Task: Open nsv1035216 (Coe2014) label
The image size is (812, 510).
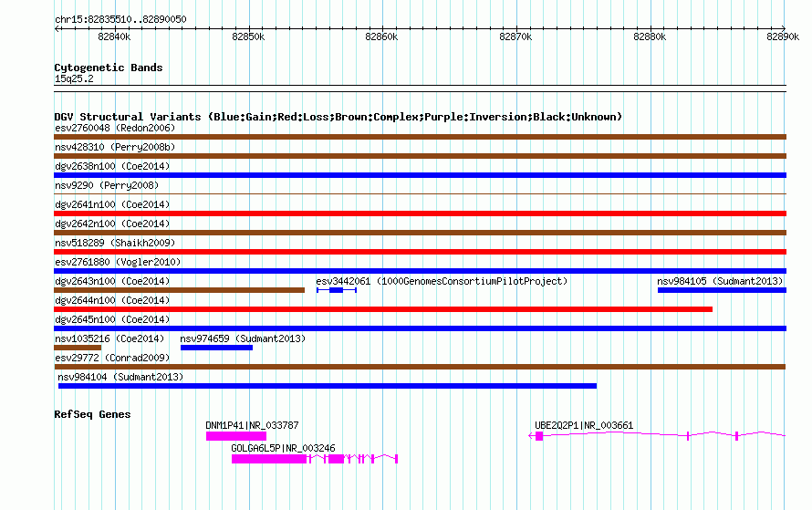Action: coord(109,338)
